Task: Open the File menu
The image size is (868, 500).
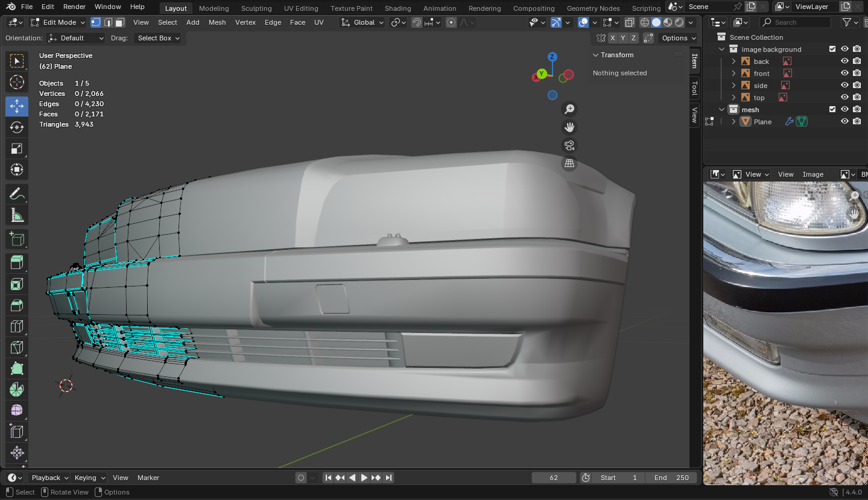Action: pos(27,7)
